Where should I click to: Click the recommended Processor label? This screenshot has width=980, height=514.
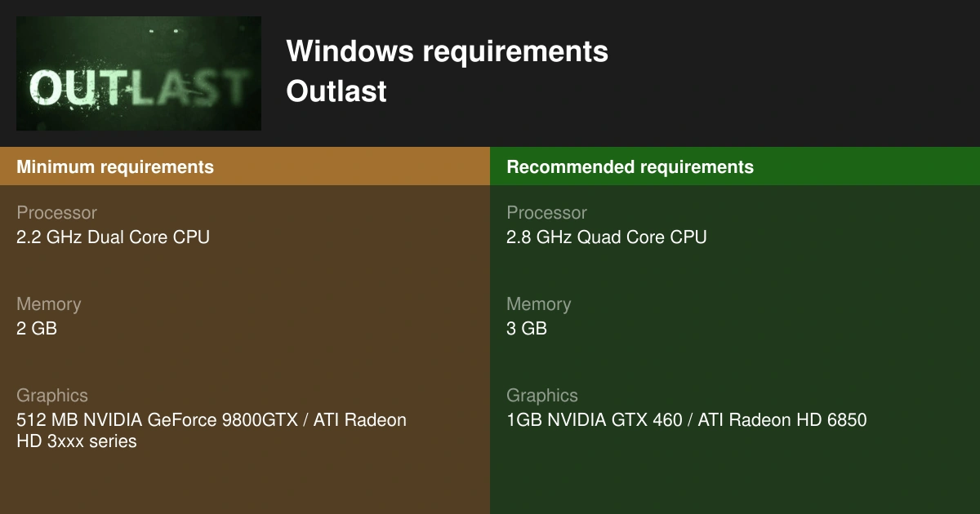pyautogui.click(x=546, y=213)
